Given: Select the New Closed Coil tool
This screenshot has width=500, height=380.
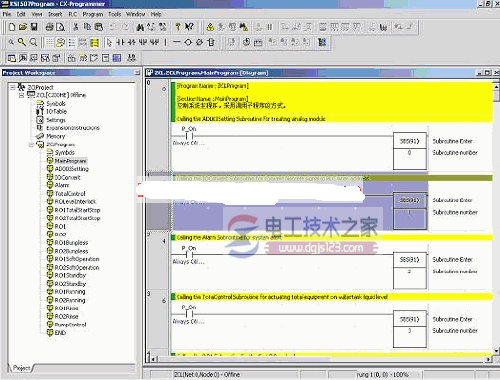Looking at the screenshot, I should pyautogui.click(x=199, y=42).
